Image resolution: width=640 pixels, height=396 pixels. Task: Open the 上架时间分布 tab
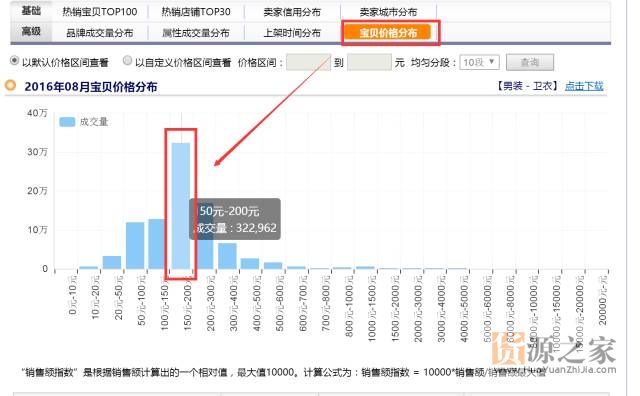(x=292, y=33)
